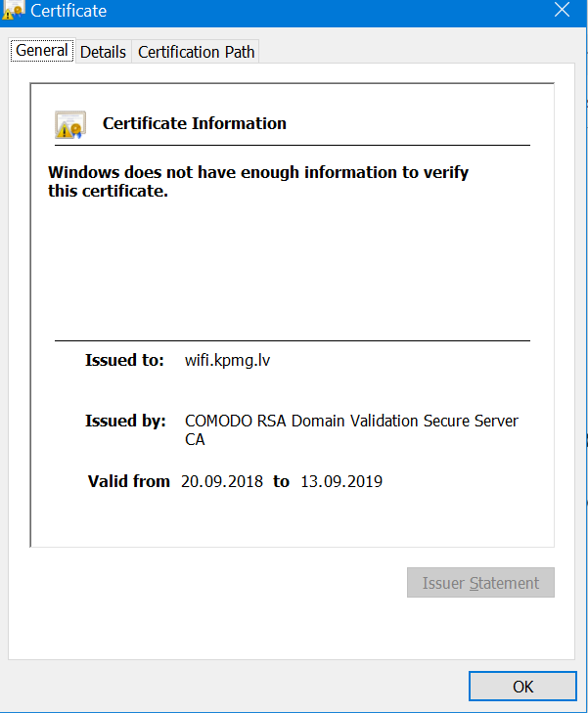Click the Issued to label

pos(124,360)
